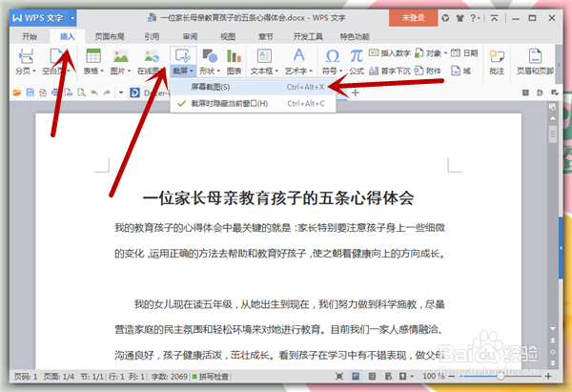Image resolution: width=572 pixels, height=392 pixels.
Task: Insert 日期 date
Action: [464, 53]
